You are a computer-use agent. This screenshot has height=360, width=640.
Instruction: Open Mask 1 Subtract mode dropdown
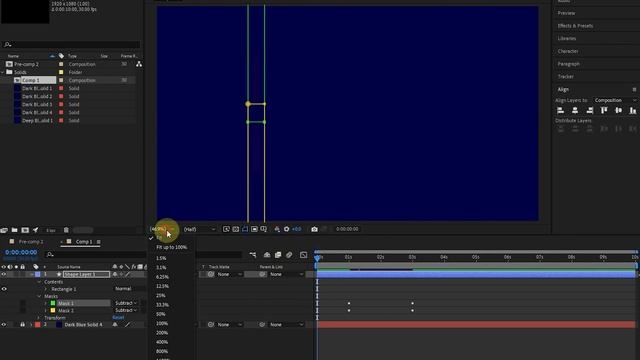click(126, 303)
